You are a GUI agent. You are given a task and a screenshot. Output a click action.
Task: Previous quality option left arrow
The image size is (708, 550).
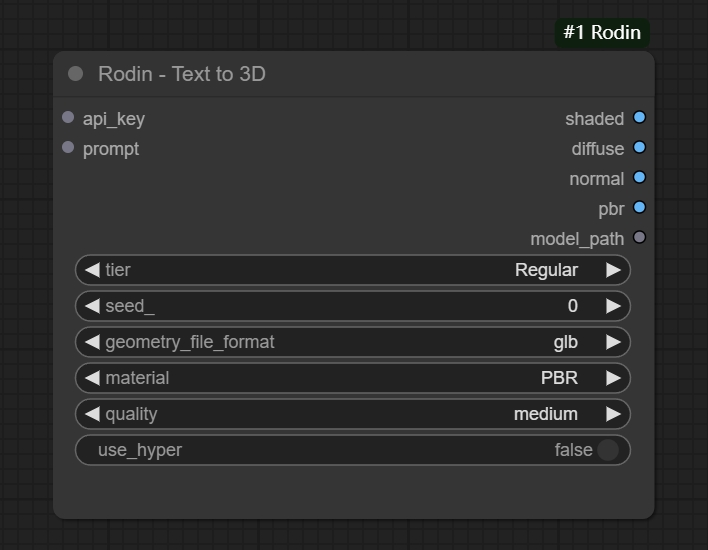pyautogui.click(x=92, y=414)
